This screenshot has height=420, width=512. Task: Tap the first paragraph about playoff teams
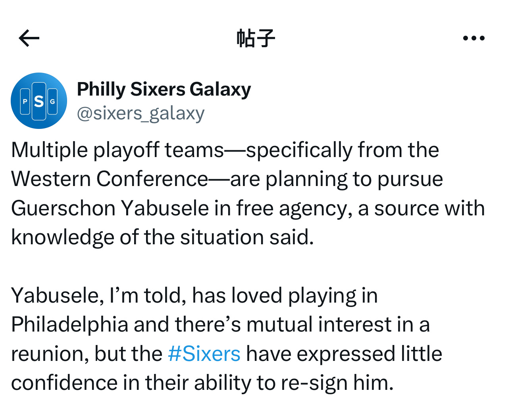click(248, 194)
